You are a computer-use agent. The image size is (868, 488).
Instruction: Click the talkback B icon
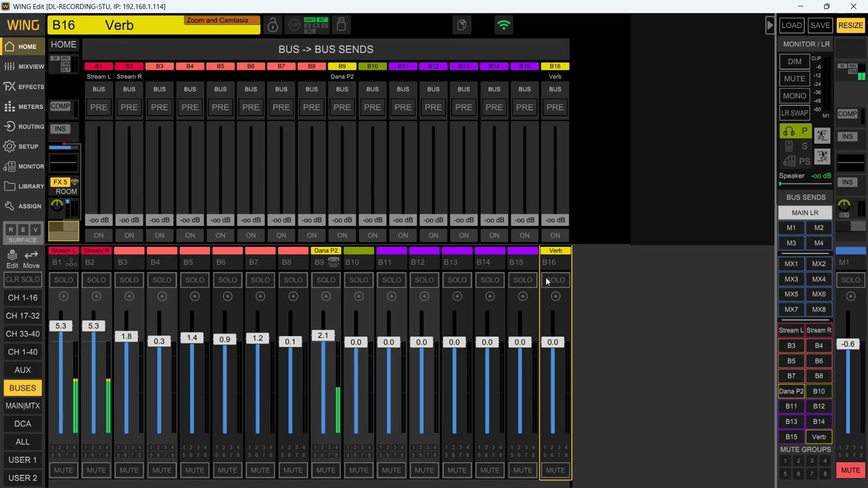(x=822, y=157)
